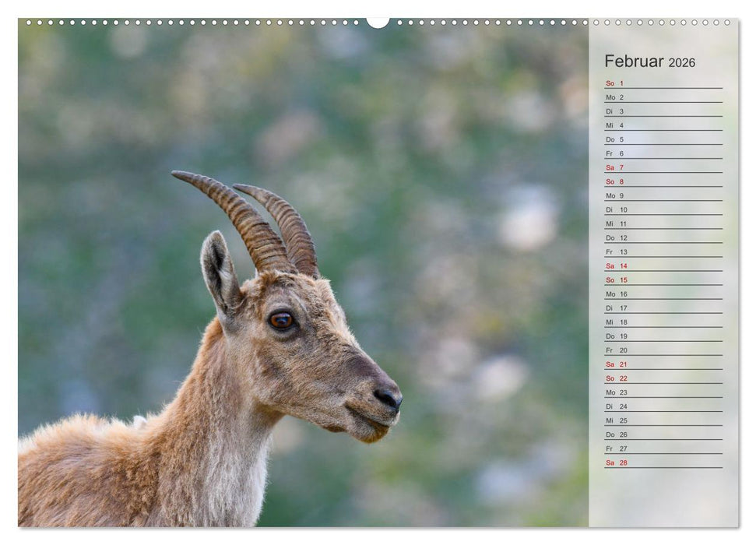The height and width of the screenshot is (545, 756).
Task: Click the ibex's curved horns
Action: click(249, 218)
